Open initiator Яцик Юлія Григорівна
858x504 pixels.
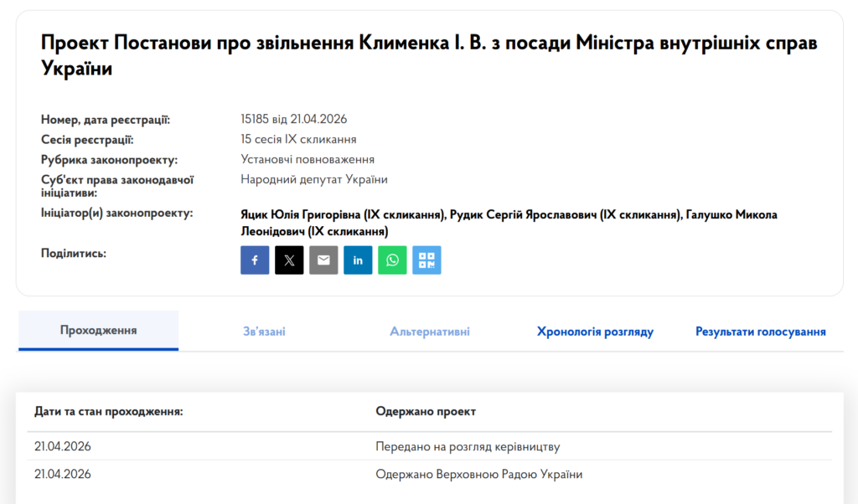[342, 215]
